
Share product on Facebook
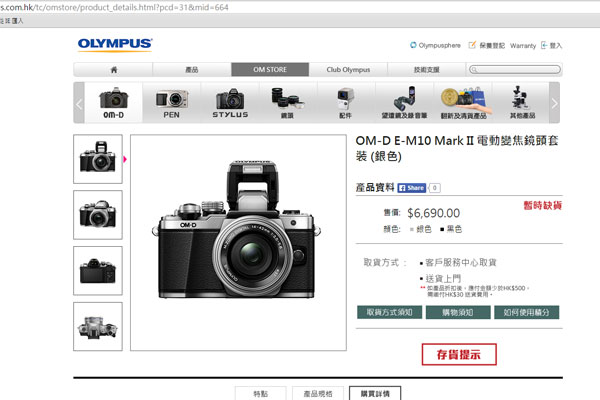click(411, 188)
